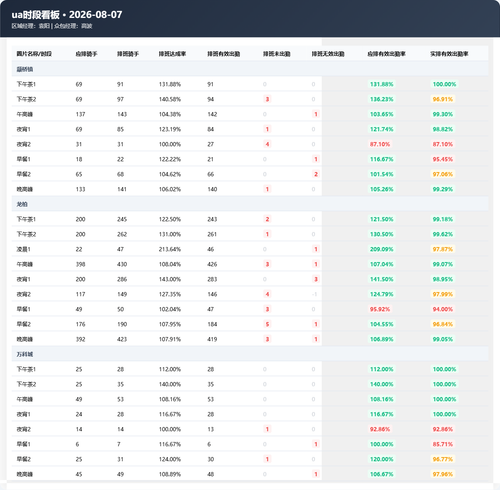Click the 106.02% attainment rate cell
This screenshot has height=490, width=500.
pyautogui.click(x=170, y=189)
